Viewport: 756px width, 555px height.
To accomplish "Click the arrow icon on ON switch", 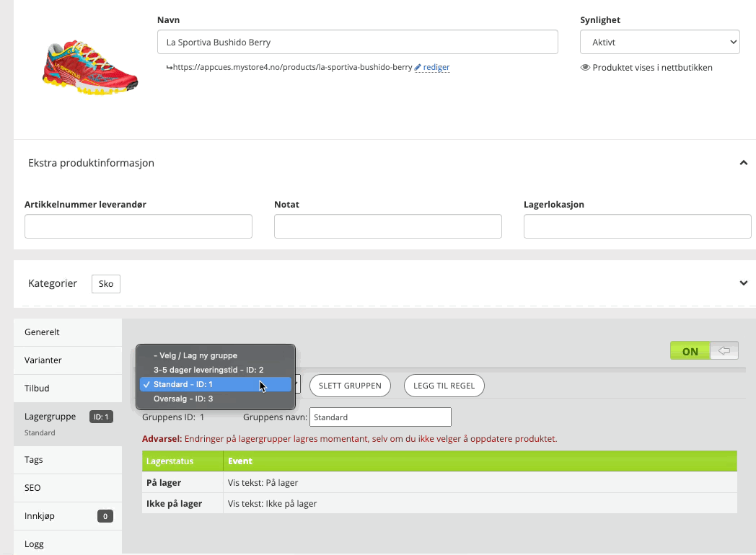I will pyautogui.click(x=724, y=351).
